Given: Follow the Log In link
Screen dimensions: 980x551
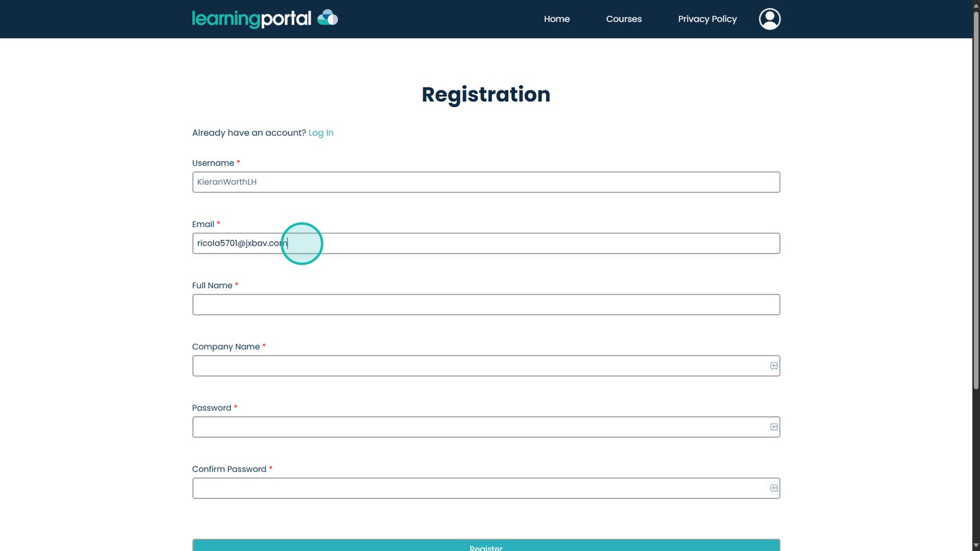Looking at the screenshot, I should (x=321, y=133).
